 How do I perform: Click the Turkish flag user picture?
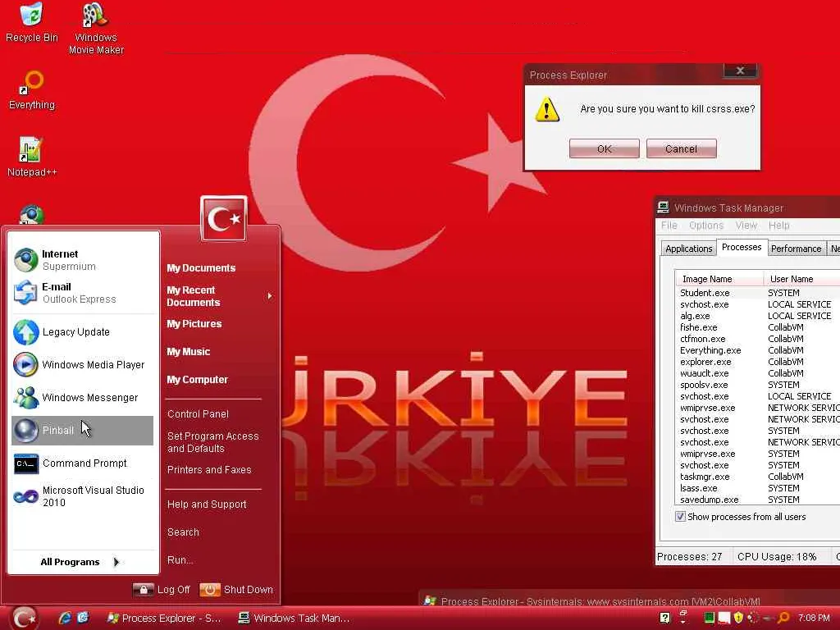(x=224, y=218)
